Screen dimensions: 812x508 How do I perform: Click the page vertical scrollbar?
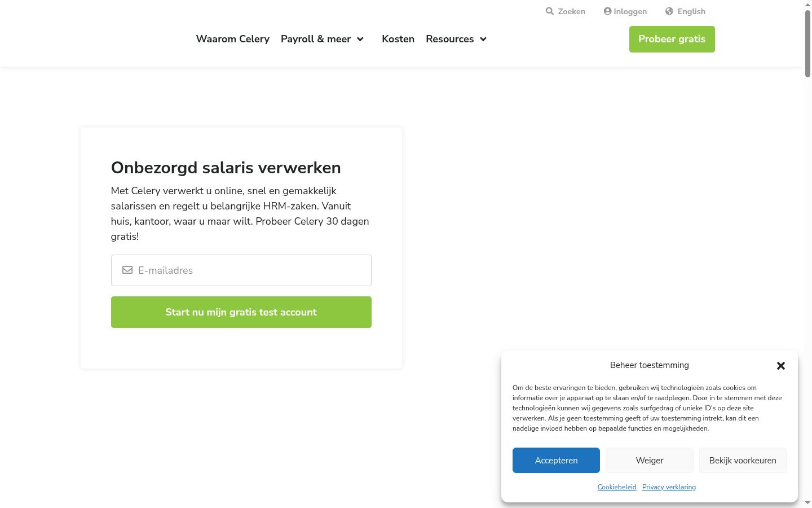807,43
